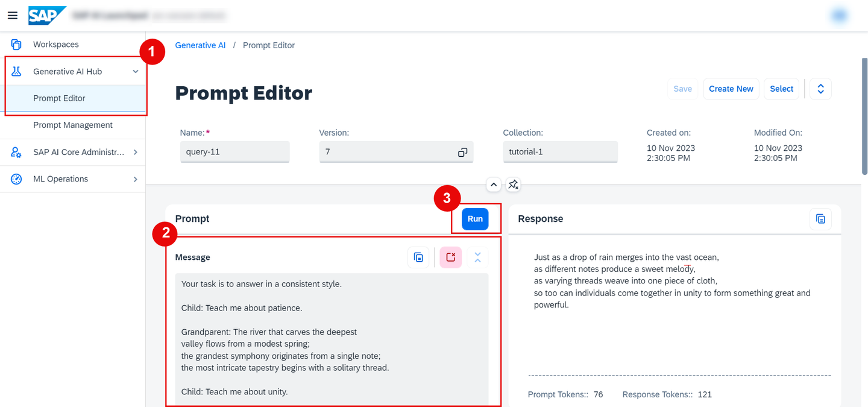Click the ML Operations gauge icon
The width and height of the screenshot is (868, 407).
16,179
